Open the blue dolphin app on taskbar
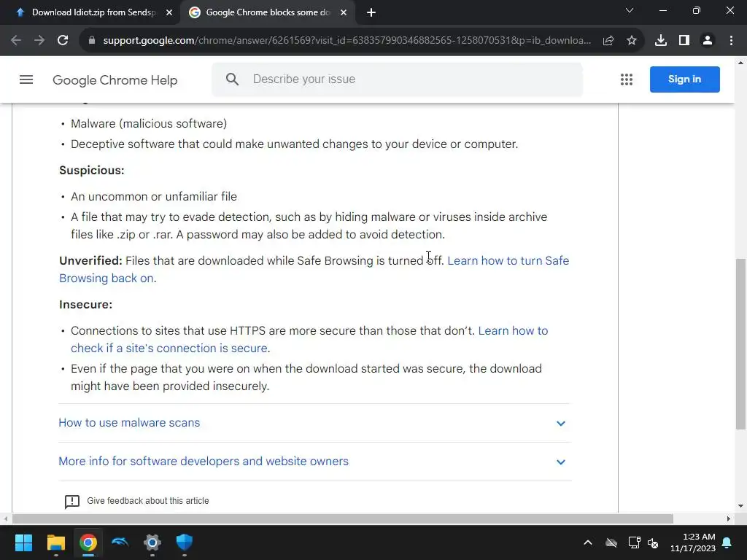The width and height of the screenshot is (747, 560). click(x=120, y=542)
